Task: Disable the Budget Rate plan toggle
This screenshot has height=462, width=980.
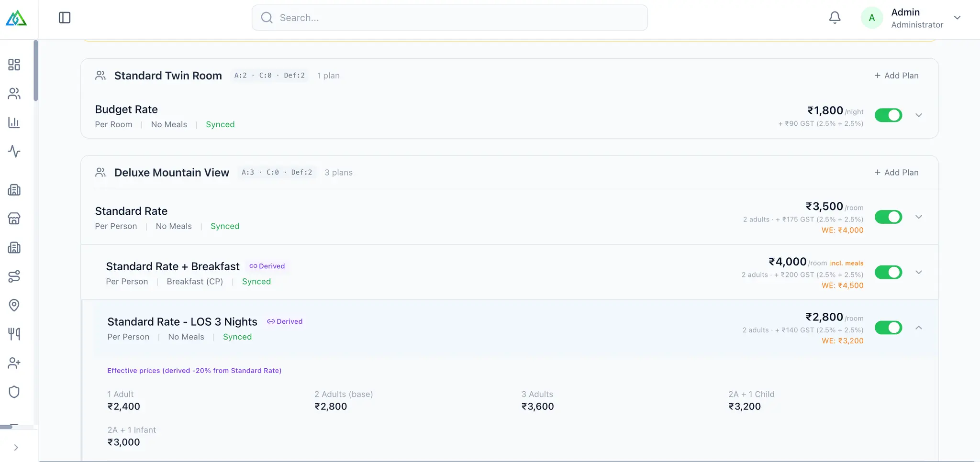Action: tap(888, 115)
